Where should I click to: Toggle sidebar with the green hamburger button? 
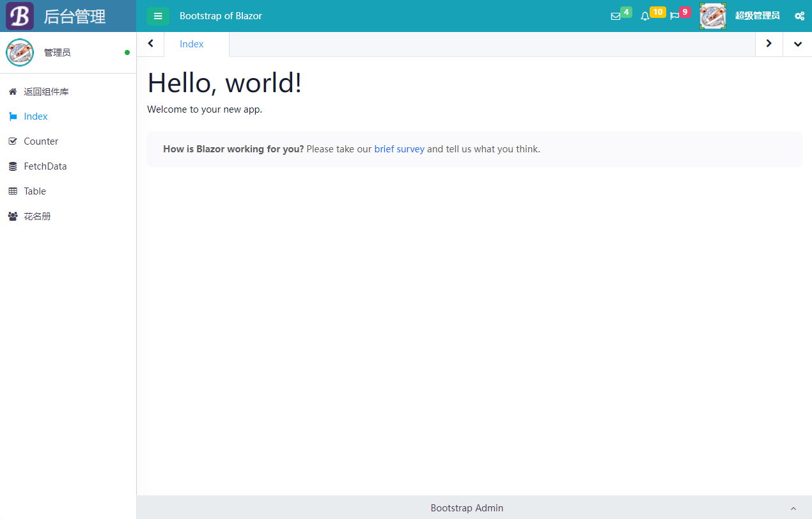point(158,16)
